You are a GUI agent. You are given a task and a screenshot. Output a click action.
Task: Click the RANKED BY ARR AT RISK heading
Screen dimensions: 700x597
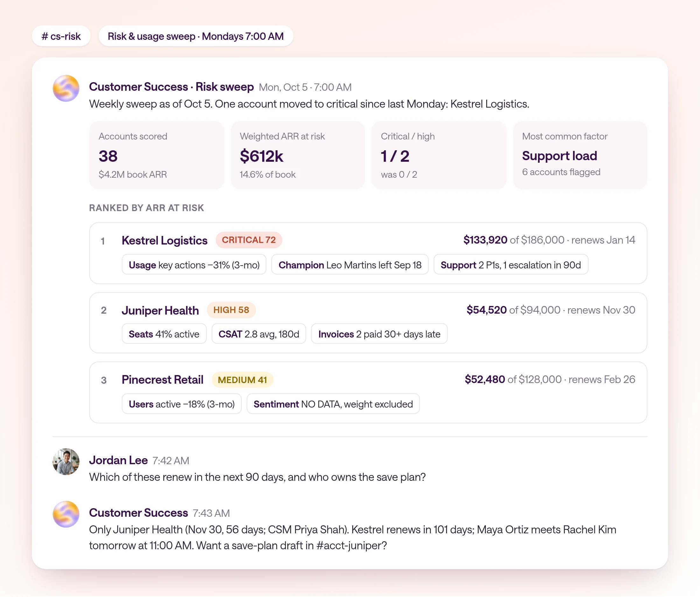[x=146, y=208]
